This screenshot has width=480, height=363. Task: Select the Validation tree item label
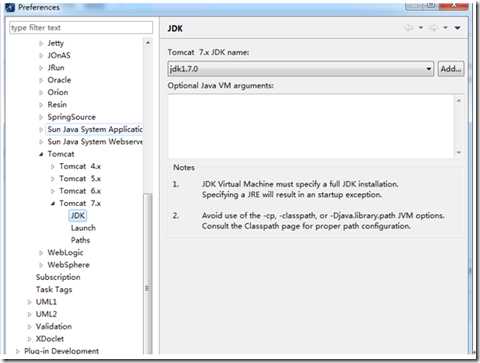pos(54,327)
